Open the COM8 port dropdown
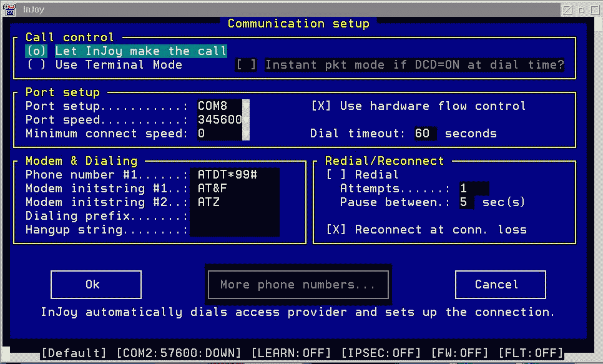This screenshot has height=364, width=603. coord(246,106)
